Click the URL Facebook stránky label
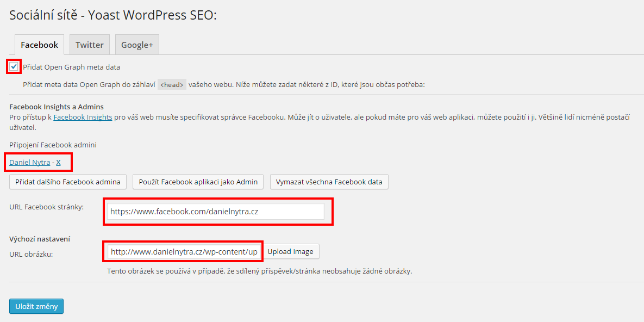 (x=46, y=207)
